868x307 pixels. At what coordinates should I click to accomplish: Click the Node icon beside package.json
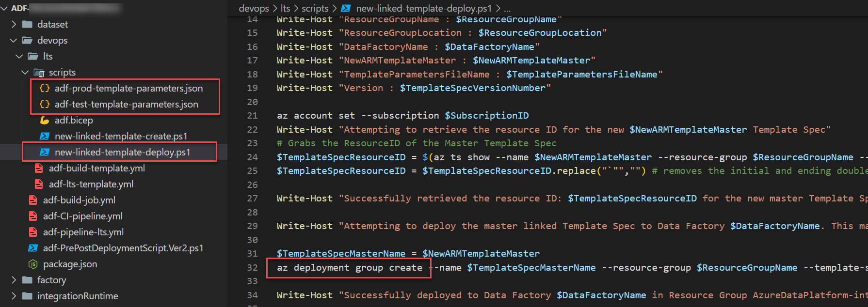[x=33, y=264]
